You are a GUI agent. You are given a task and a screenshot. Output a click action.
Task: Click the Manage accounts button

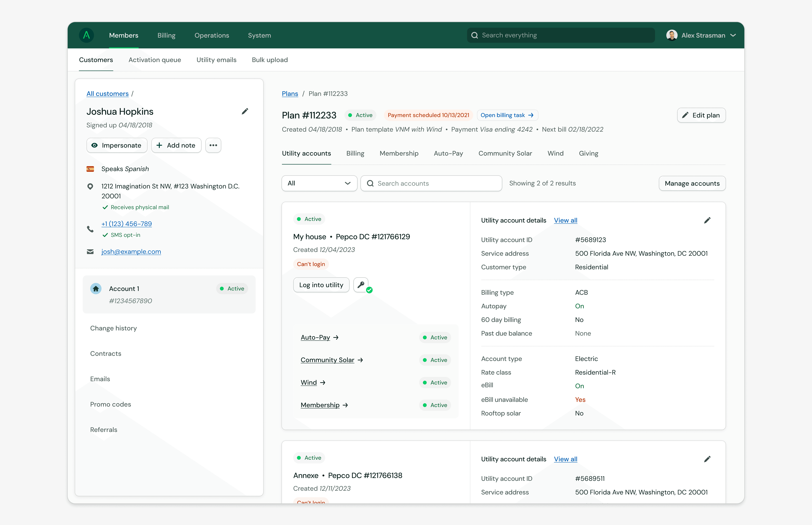coord(692,183)
